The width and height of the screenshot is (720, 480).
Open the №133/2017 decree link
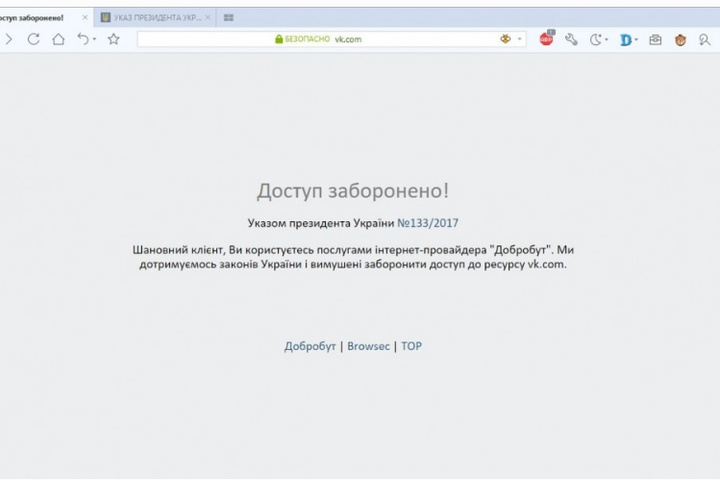tap(428, 223)
